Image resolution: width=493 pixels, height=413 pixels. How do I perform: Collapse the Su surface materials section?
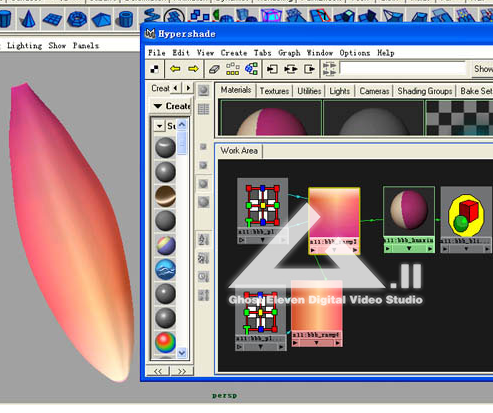tap(159, 126)
